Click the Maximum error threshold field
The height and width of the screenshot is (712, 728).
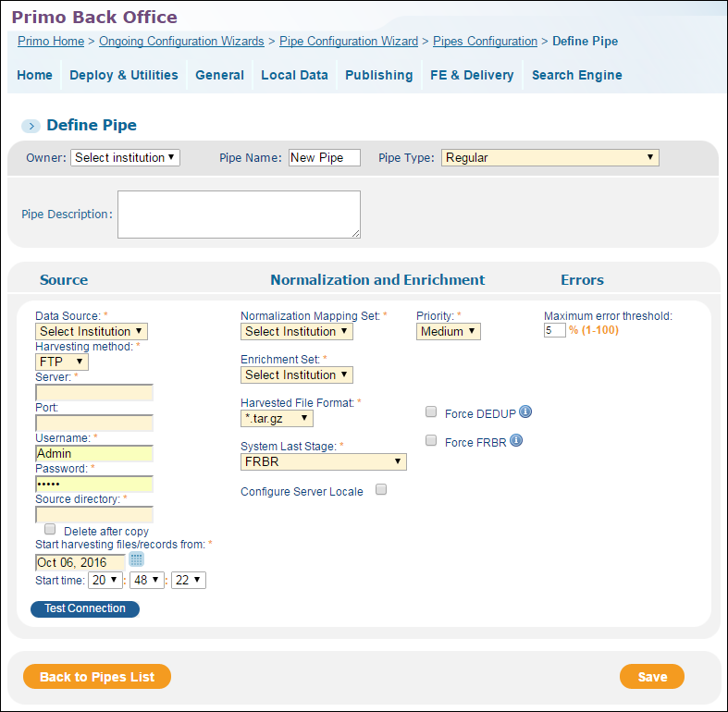(555, 330)
